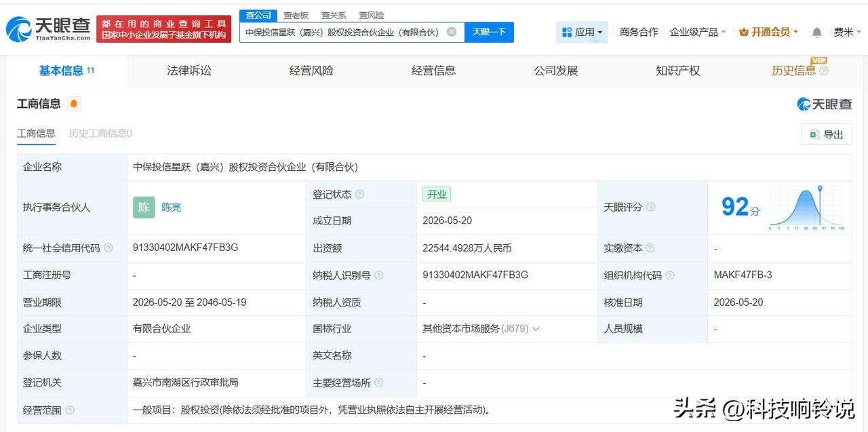Select the 工商信息 sub-tab
The image size is (868, 432).
pyautogui.click(x=36, y=133)
